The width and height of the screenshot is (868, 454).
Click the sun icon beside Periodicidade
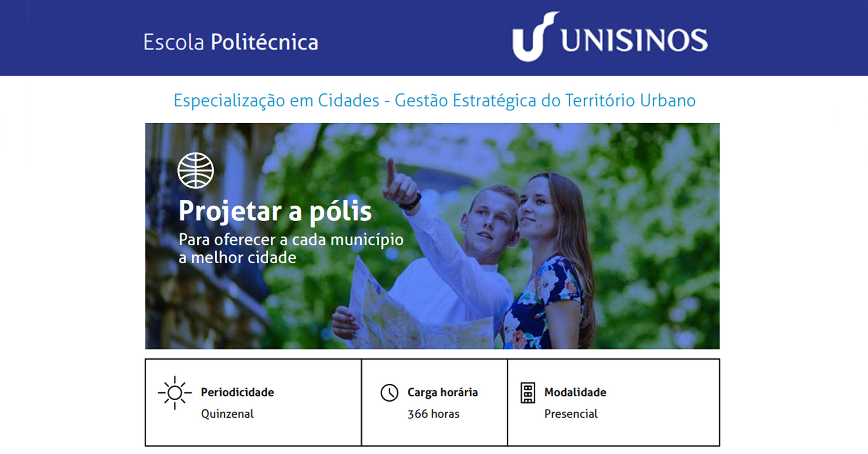pyautogui.click(x=175, y=393)
